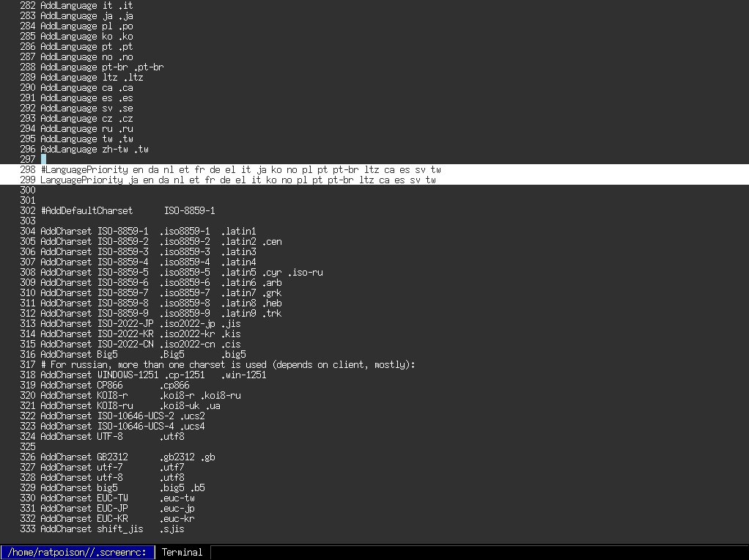The height and width of the screenshot is (560, 749).
Task: Place cursor on AddCharset GB2312 line
Action: (x=128, y=457)
